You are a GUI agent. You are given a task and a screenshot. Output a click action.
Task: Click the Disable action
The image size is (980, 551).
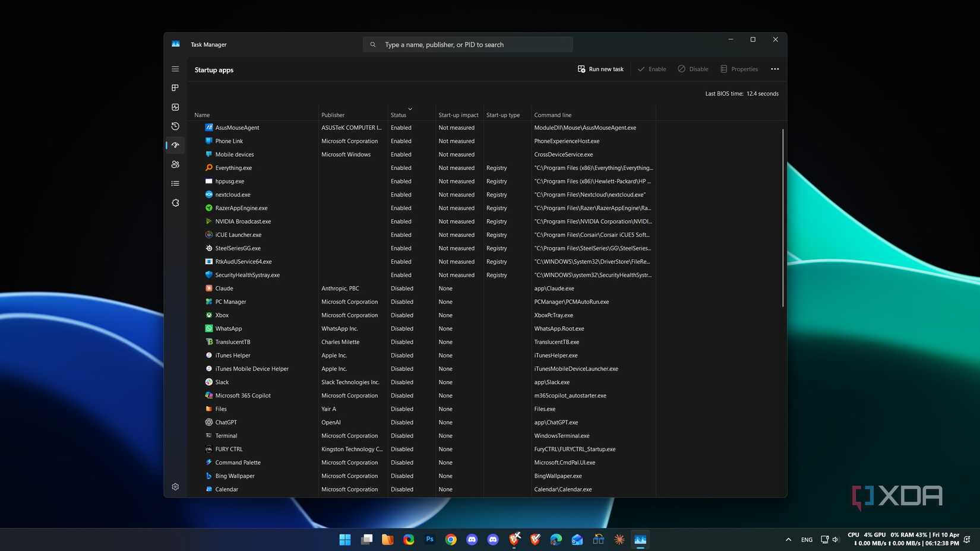coord(693,69)
